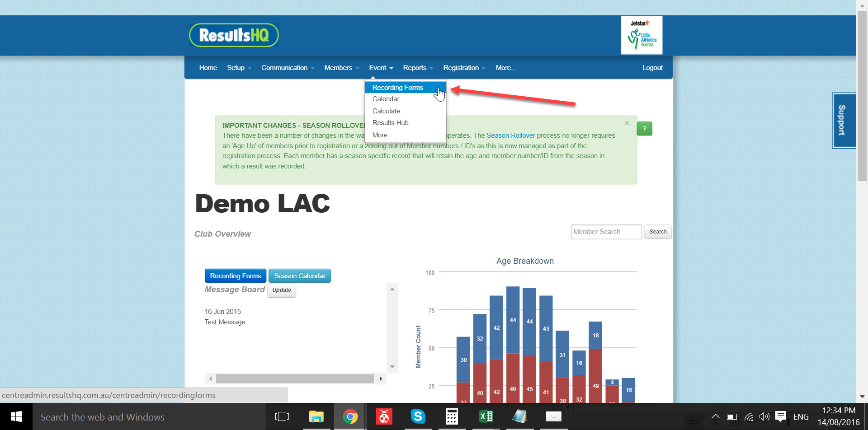Screen dimensions: 868x430
Task: Expand the Members dropdown menu
Action: (342, 68)
